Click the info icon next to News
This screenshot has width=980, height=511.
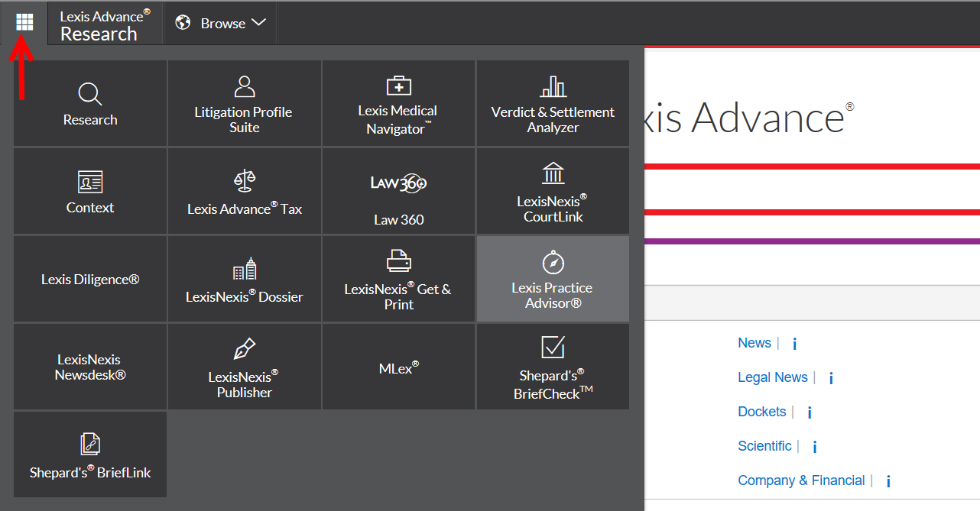pyautogui.click(x=794, y=344)
